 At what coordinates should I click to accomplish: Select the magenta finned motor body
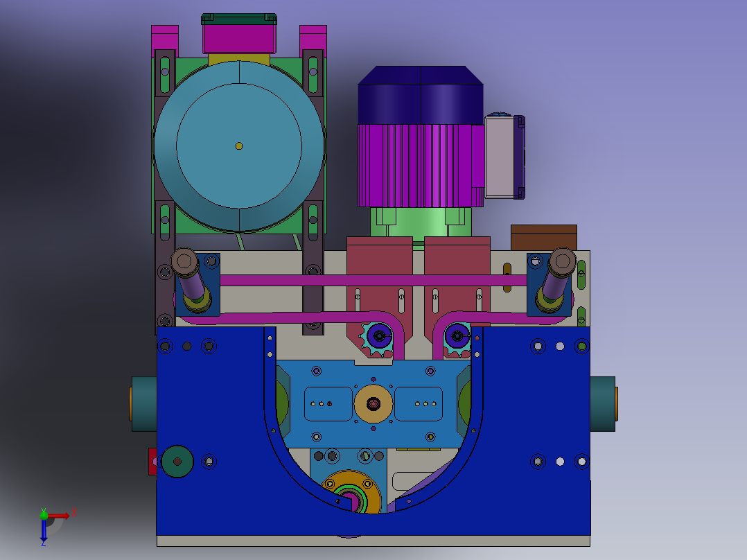[421, 166]
